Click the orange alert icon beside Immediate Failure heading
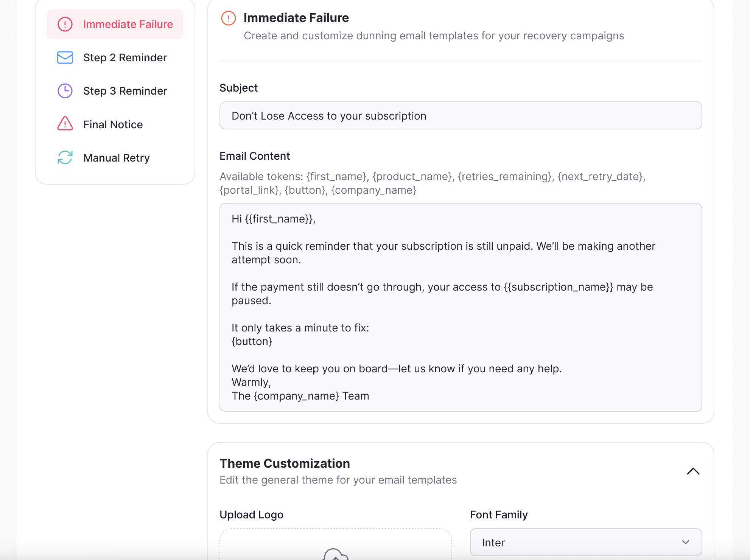This screenshot has height=560, width=750. 229,18
